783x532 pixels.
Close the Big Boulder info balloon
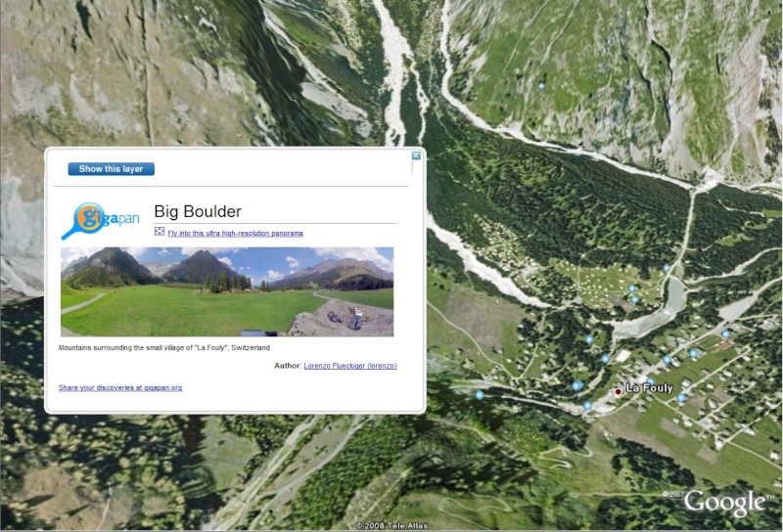click(416, 156)
